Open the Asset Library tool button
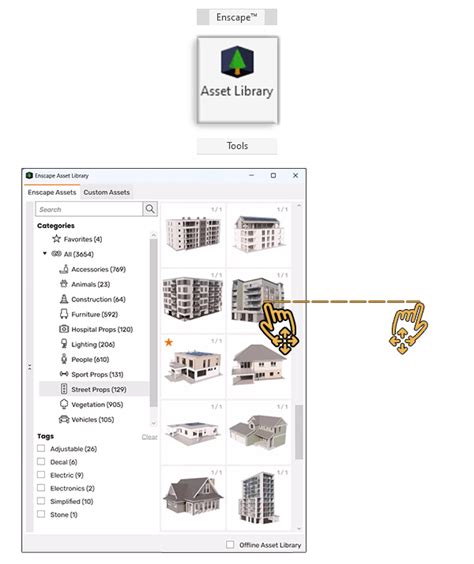 point(237,80)
